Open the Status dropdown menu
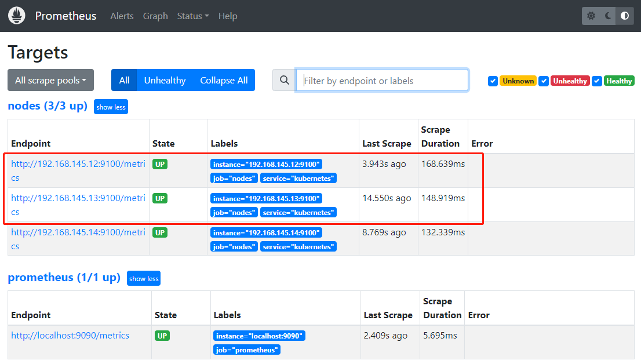The height and width of the screenshot is (364, 641). (192, 16)
